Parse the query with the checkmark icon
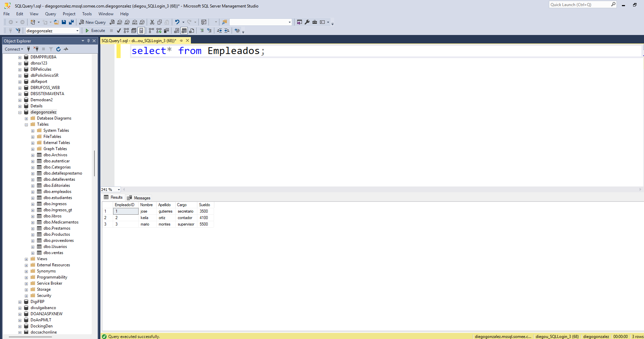 (119, 31)
